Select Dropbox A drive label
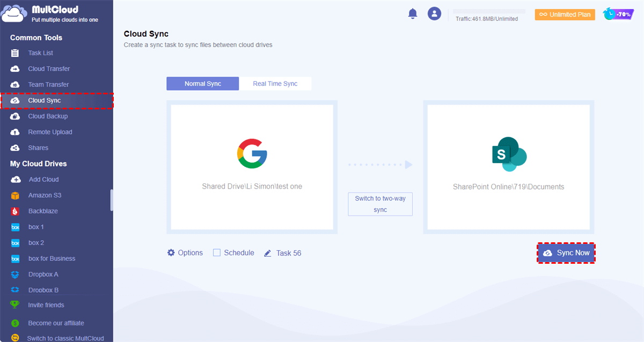The width and height of the screenshot is (644, 342). 43,274
